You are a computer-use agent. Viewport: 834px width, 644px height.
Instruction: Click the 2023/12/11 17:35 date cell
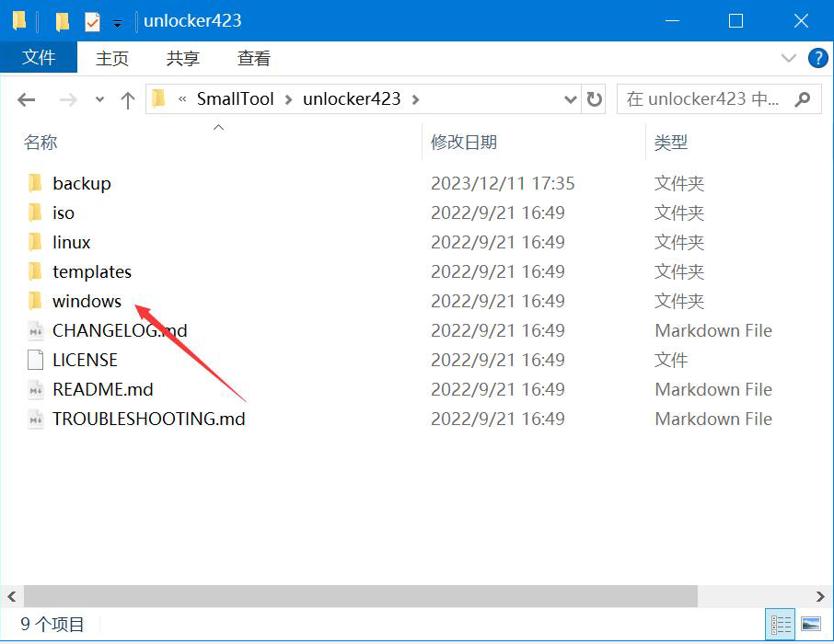tap(503, 183)
